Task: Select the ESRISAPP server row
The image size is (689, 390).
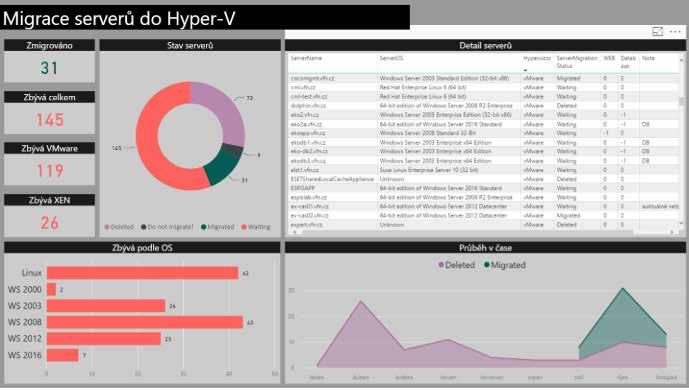Action: point(483,188)
